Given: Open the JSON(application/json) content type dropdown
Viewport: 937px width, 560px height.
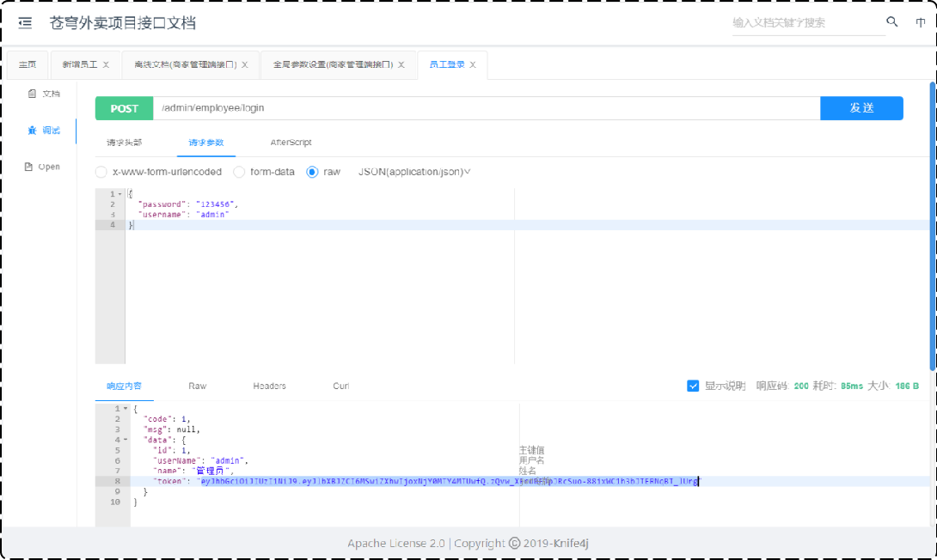Looking at the screenshot, I should point(414,172).
